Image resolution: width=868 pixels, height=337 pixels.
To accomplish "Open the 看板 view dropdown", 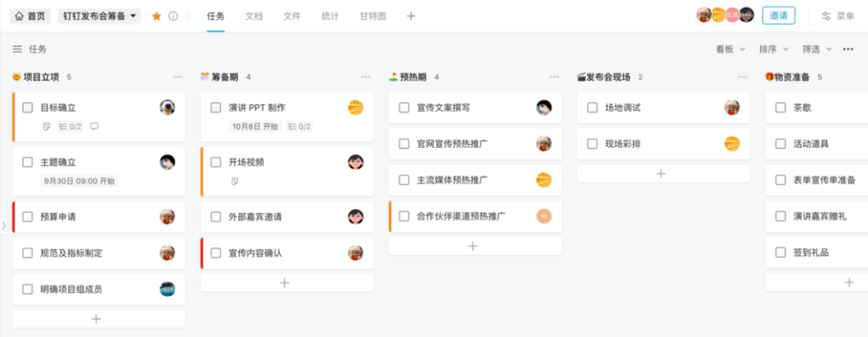I will click(x=731, y=49).
